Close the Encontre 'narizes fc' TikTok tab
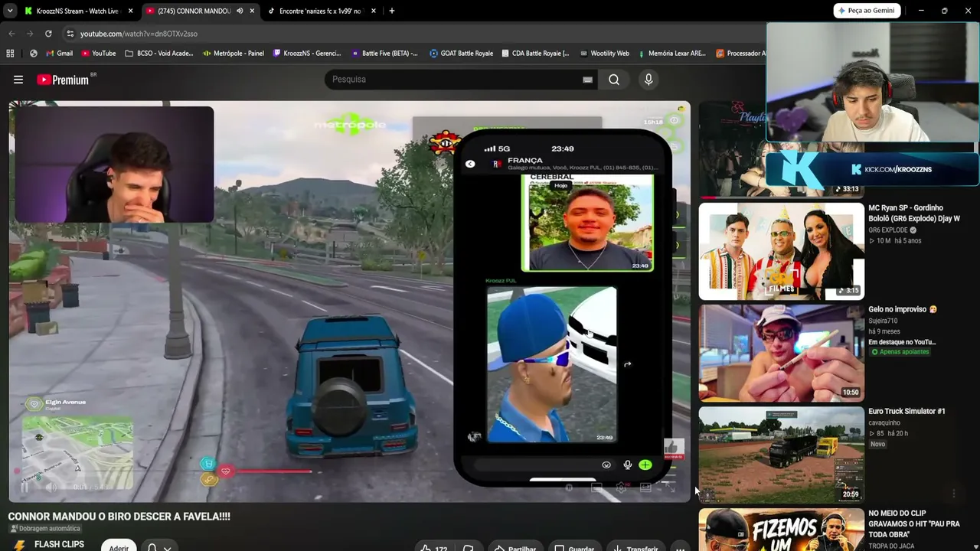 pyautogui.click(x=374, y=11)
